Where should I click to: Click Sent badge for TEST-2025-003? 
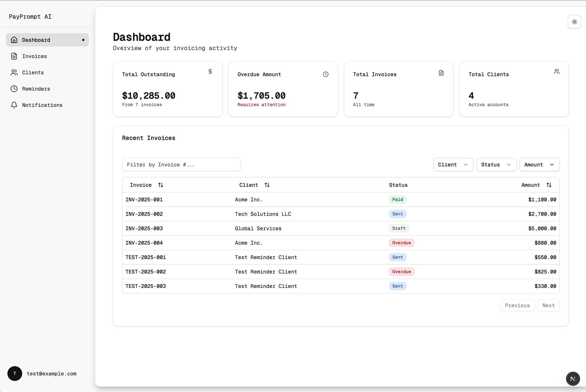point(398,286)
